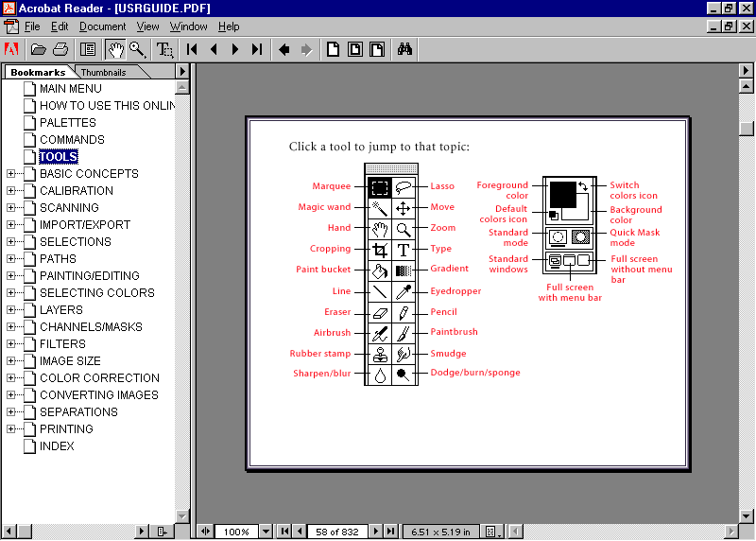Click the vertical scrollbar thumb of document
Image resolution: width=756 pixels, height=541 pixels.
click(747, 129)
